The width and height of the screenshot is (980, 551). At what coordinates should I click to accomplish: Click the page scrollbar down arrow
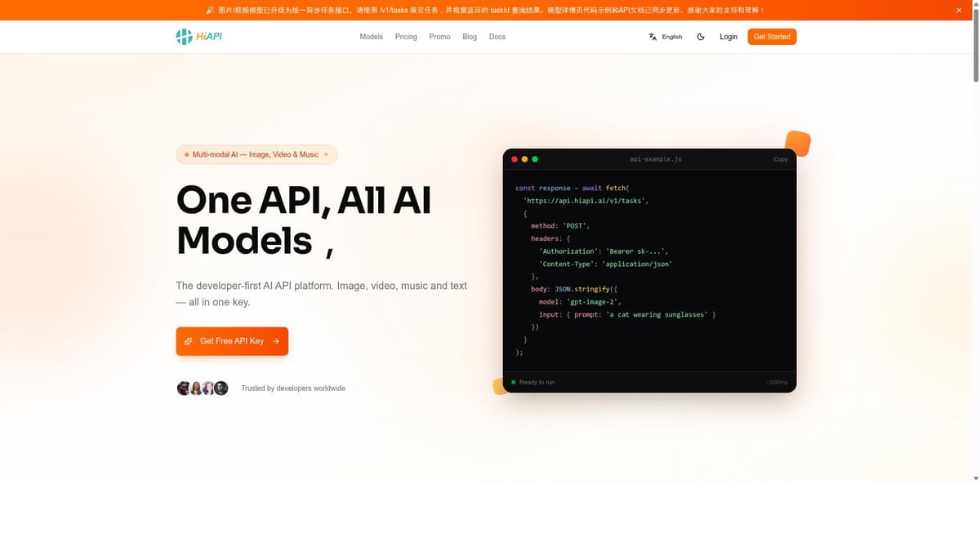975,477
